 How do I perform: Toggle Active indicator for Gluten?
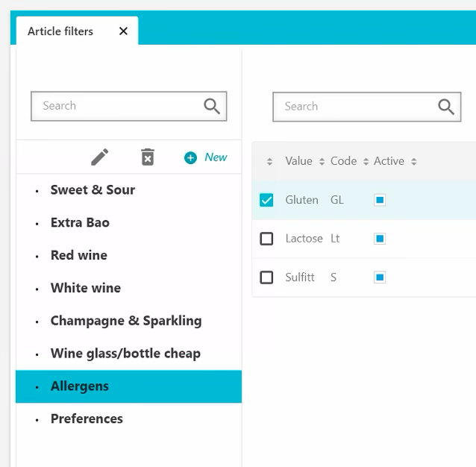pos(380,200)
